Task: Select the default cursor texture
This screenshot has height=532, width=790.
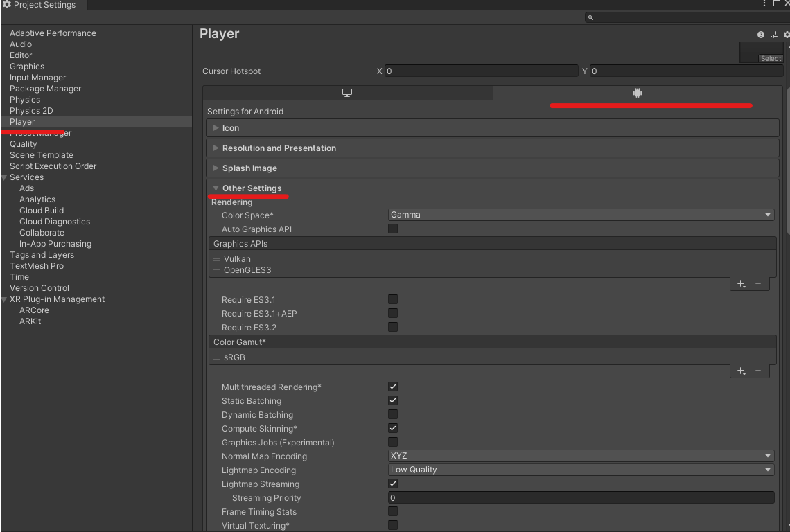Action: (771, 58)
